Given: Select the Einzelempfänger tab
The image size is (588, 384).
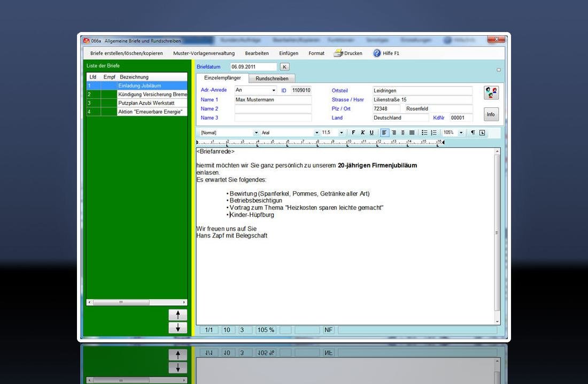Looking at the screenshot, I should (x=222, y=78).
